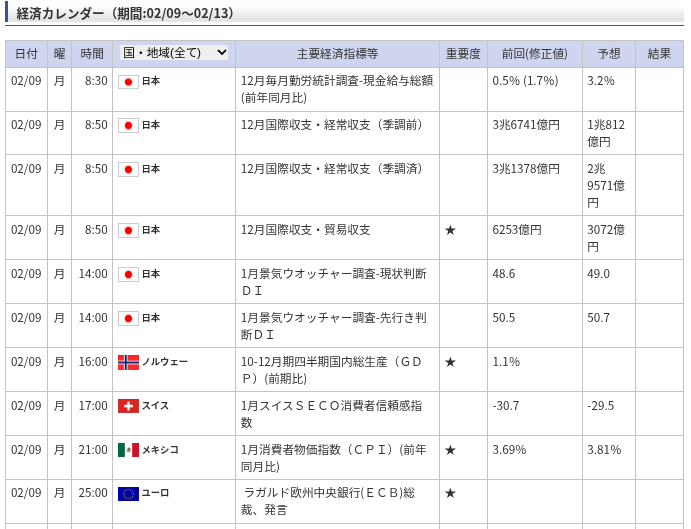Click the star in Norway GDP row
Image resolution: width=691 pixels, height=529 pixels.
coord(450,362)
